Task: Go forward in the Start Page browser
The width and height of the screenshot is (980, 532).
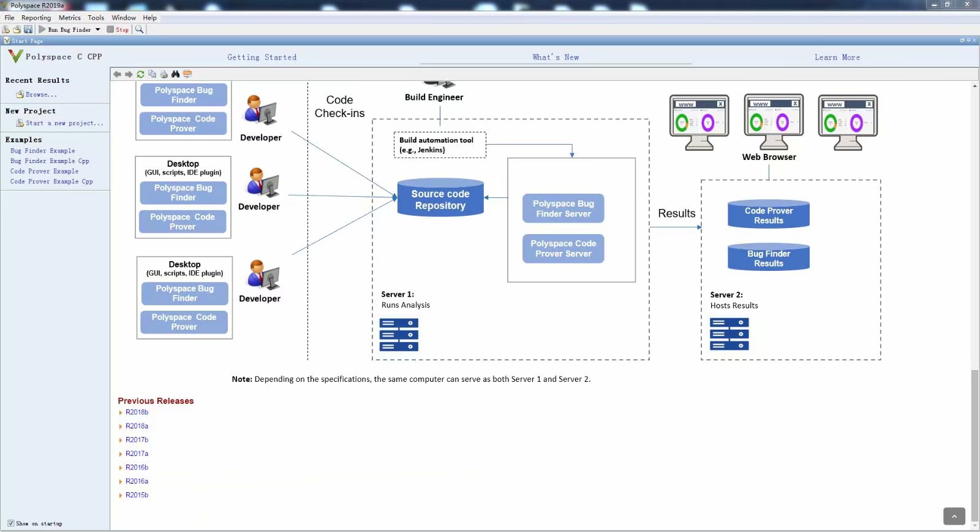Action: click(x=129, y=74)
